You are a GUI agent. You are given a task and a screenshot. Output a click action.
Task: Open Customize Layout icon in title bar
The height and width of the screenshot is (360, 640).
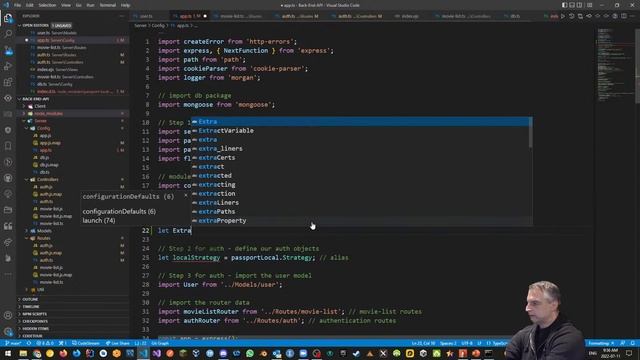pyautogui.click(x=589, y=5)
